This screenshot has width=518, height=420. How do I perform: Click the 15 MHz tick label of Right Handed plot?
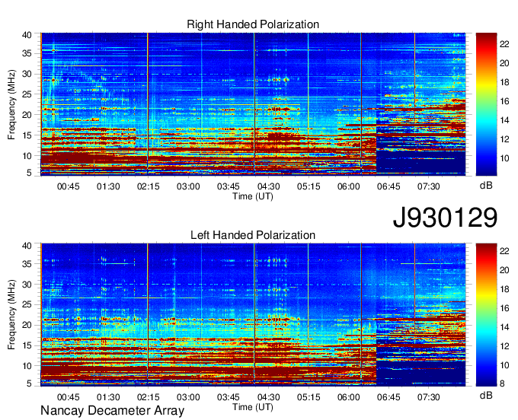pos(27,135)
